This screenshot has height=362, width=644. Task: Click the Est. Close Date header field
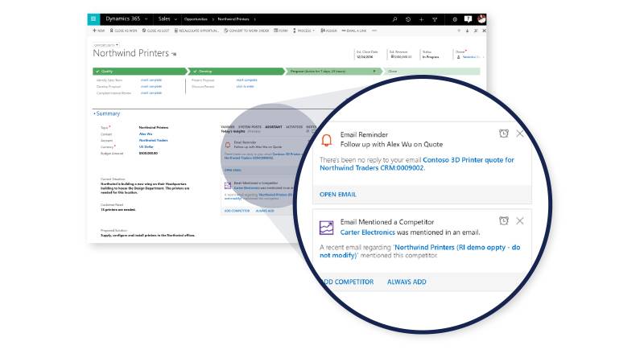pos(368,54)
